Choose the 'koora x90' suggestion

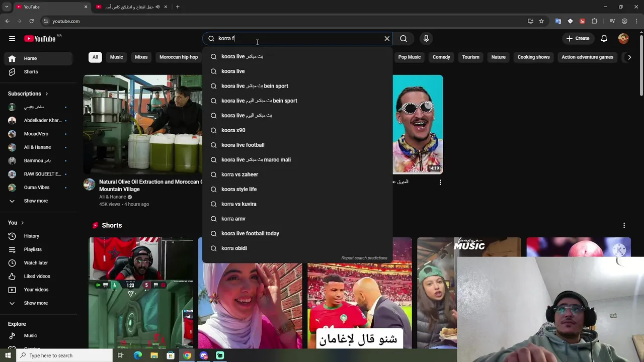point(297,130)
